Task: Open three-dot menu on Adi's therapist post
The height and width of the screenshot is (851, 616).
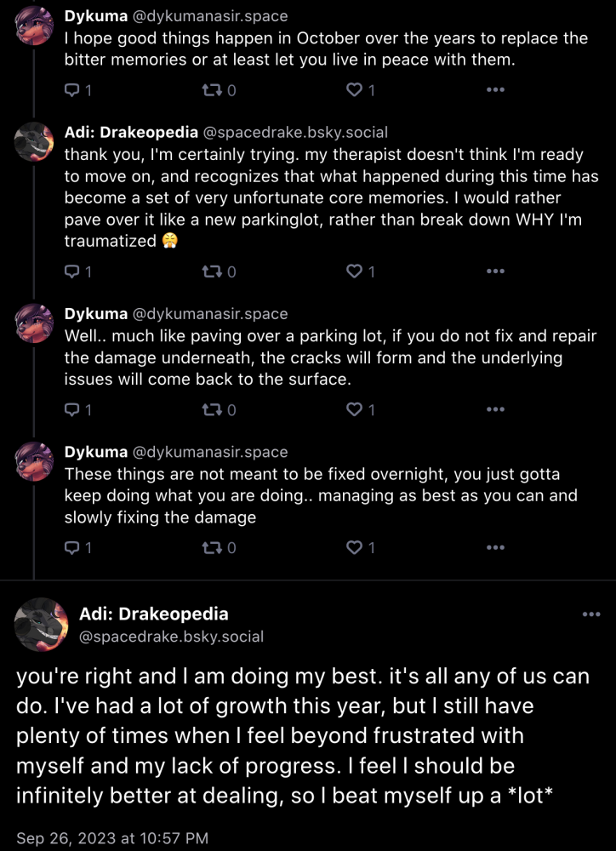Action: (x=495, y=271)
